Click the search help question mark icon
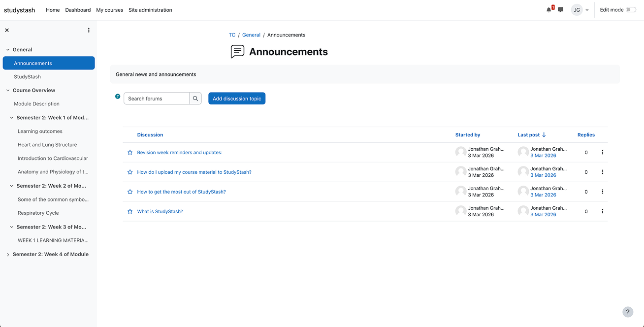This screenshot has height=327, width=644. pyautogui.click(x=118, y=97)
